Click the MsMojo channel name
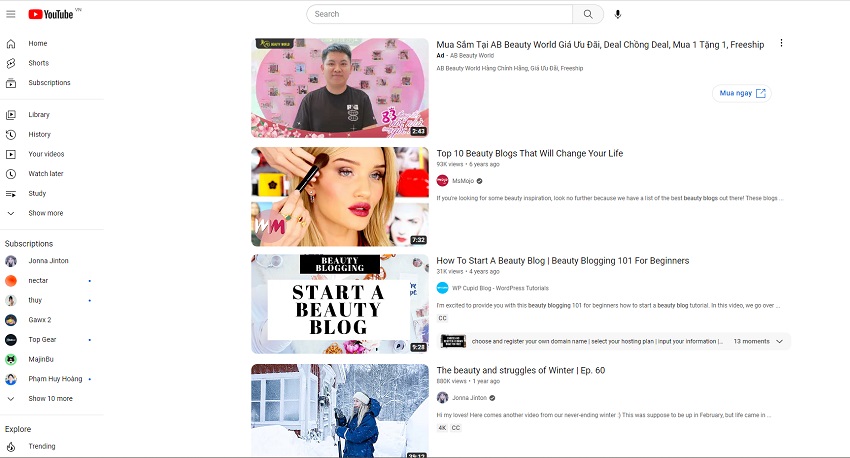 point(463,181)
